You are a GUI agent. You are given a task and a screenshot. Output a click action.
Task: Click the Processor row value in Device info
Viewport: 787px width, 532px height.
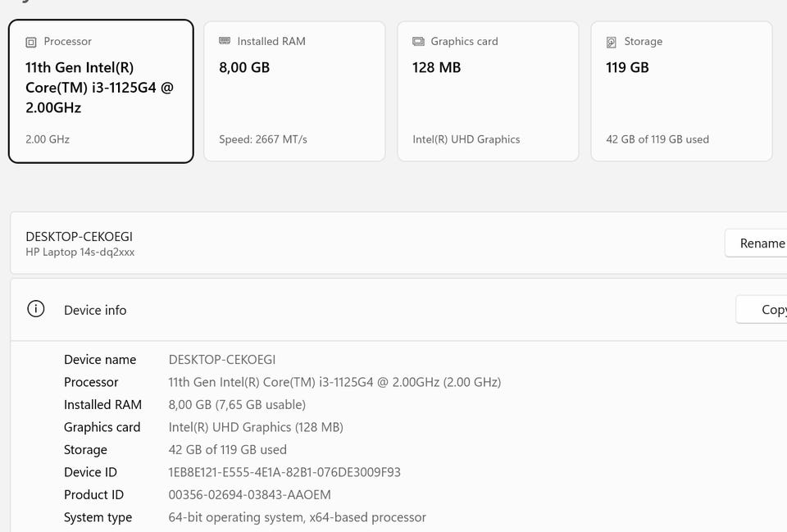334,383
